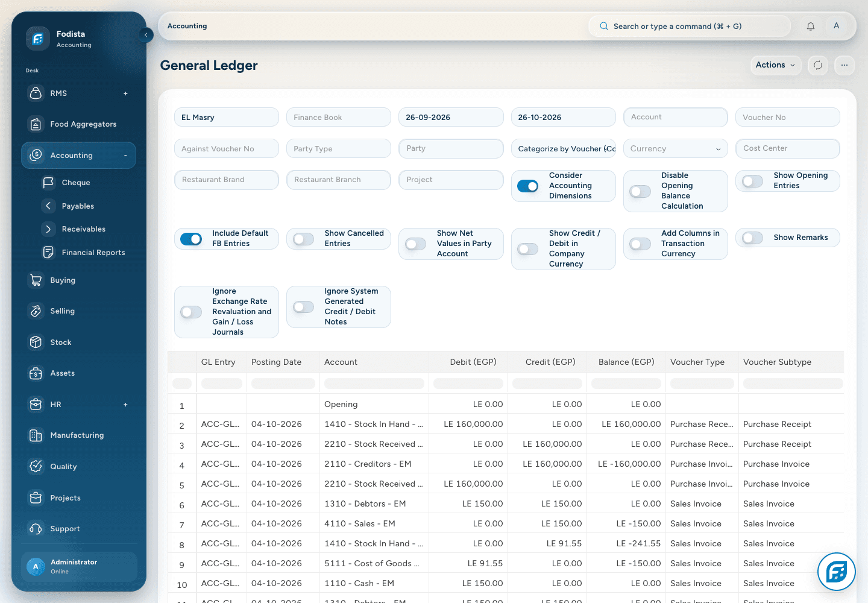Click the from date field 26-09-2026
This screenshot has width=868, height=603.
tap(451, 117)
